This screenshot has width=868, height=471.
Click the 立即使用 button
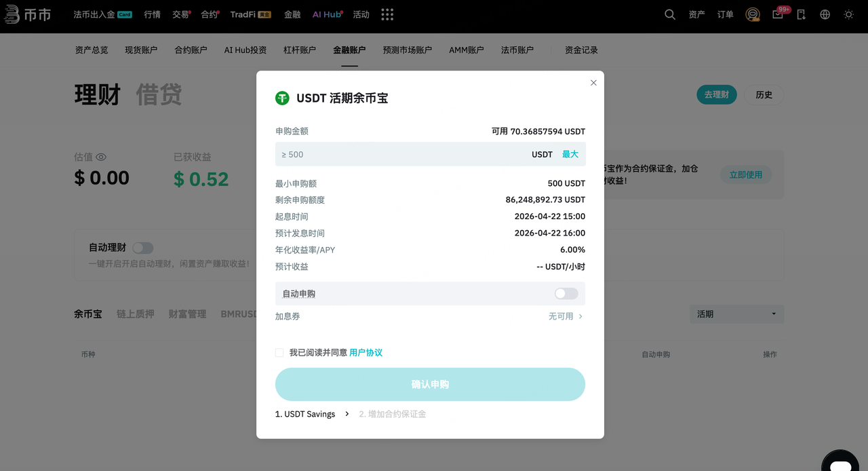pyautogui.click(x=746, y=175)
